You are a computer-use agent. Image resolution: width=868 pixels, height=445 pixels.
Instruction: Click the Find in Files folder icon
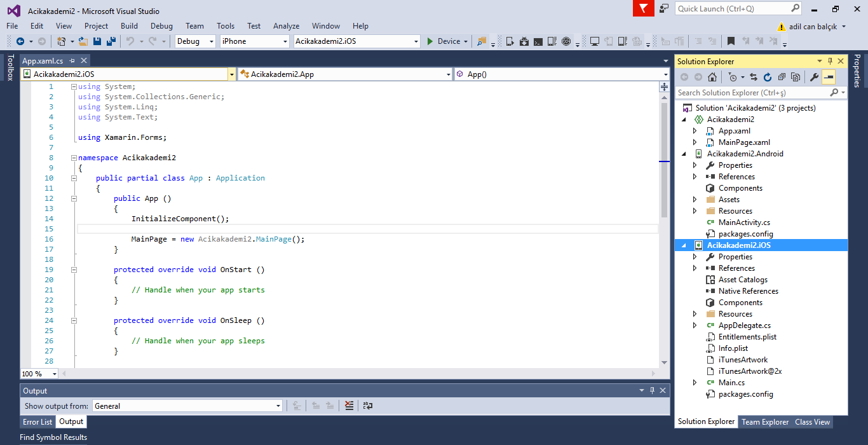482,41
